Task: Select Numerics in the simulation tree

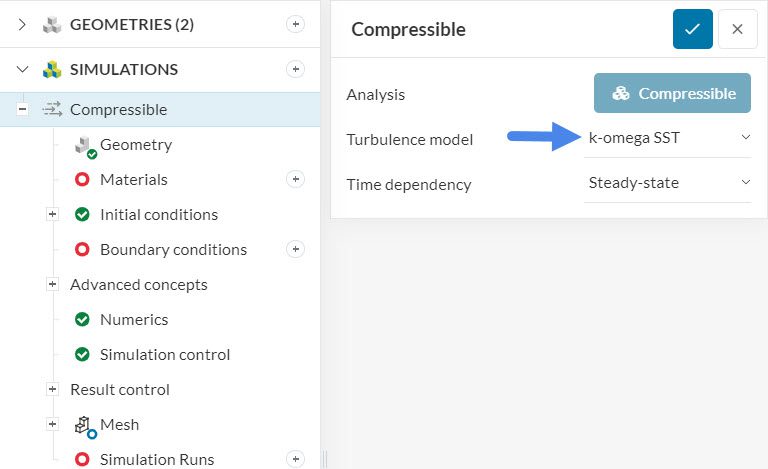Action: [x=133, y=319]
